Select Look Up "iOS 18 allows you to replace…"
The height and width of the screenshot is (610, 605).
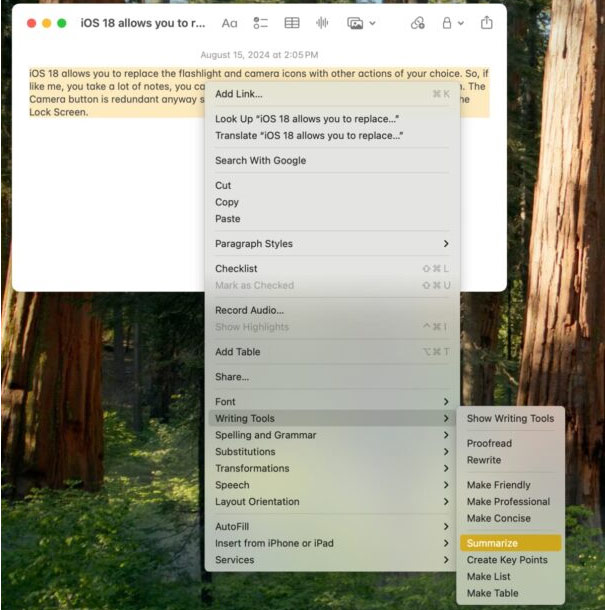click(332, 119)
